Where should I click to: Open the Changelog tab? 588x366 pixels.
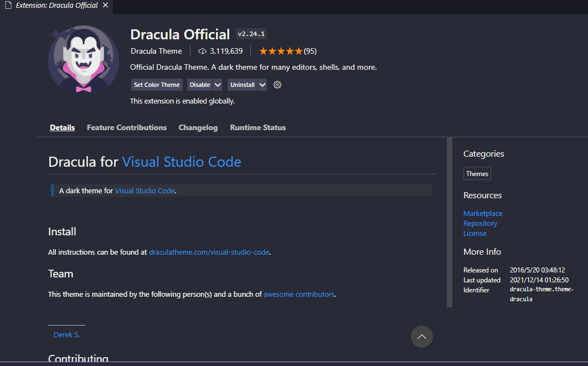click(198, 127)
